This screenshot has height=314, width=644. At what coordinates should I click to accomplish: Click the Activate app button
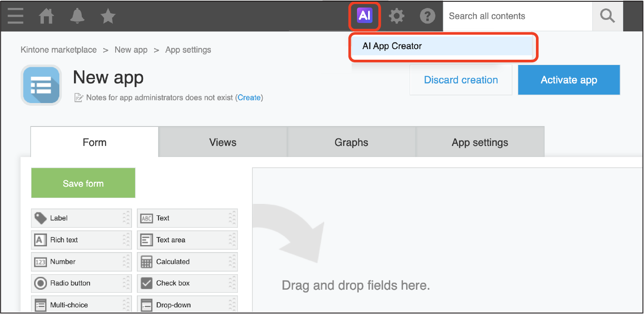click(x=569, y=80)
